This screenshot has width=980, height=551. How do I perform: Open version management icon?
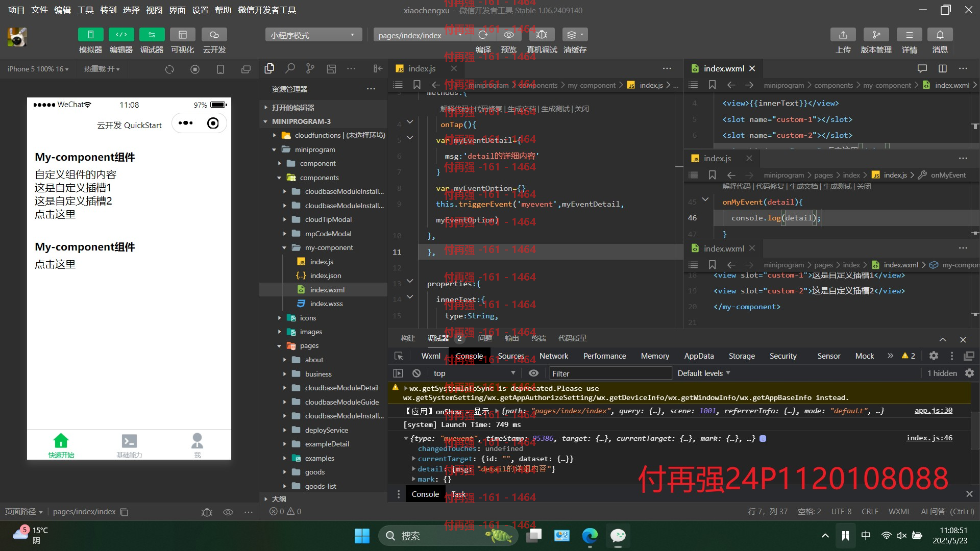pos(876,35)
